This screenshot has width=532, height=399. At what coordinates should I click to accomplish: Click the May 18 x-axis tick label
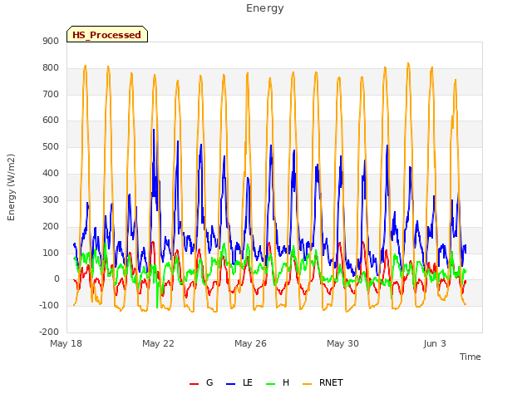66,343
